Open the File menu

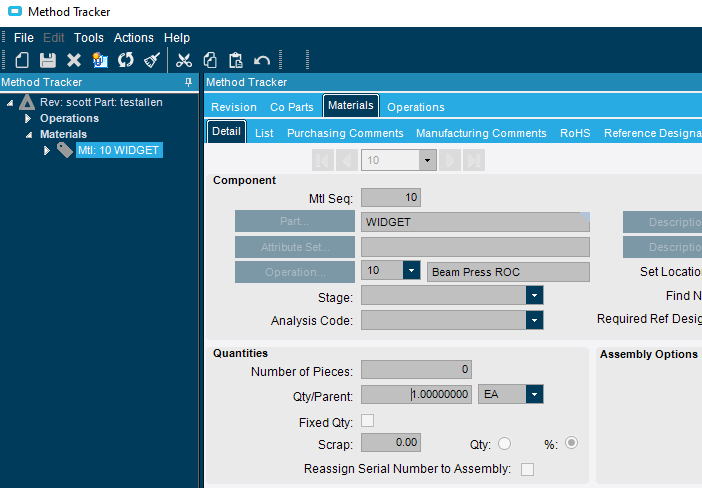point(24,38)
